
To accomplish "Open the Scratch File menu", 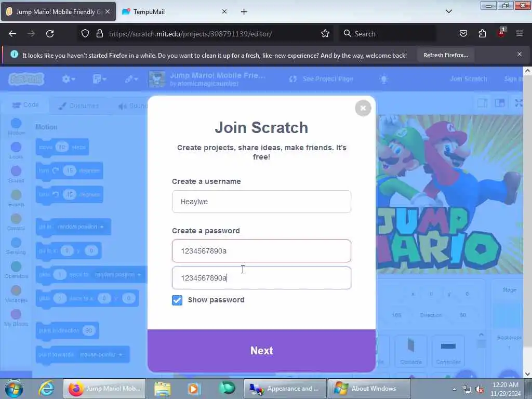I will (x=99, y=79).
